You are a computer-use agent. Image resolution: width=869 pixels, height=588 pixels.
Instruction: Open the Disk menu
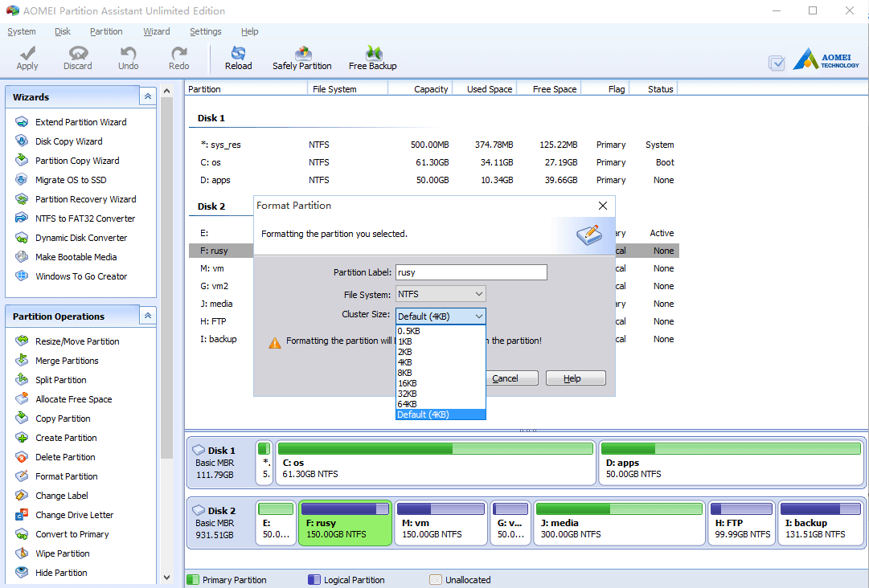point(63,31)
